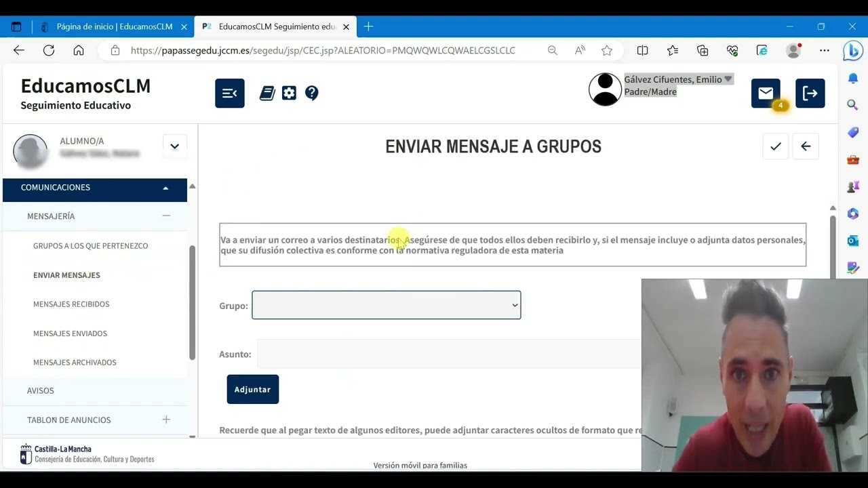Expand the Alumno/a student selector chevron

174,146
